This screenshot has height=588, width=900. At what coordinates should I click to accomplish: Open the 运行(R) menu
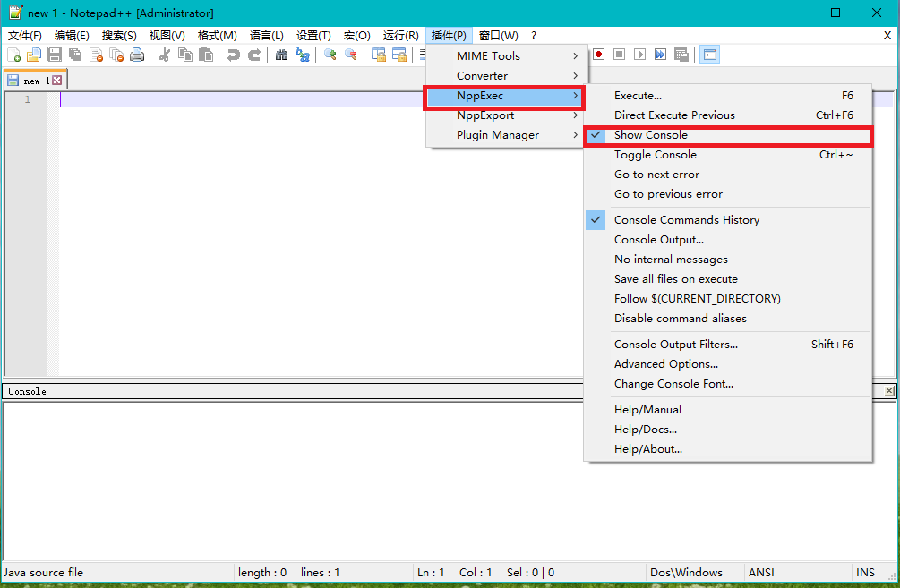400,36
